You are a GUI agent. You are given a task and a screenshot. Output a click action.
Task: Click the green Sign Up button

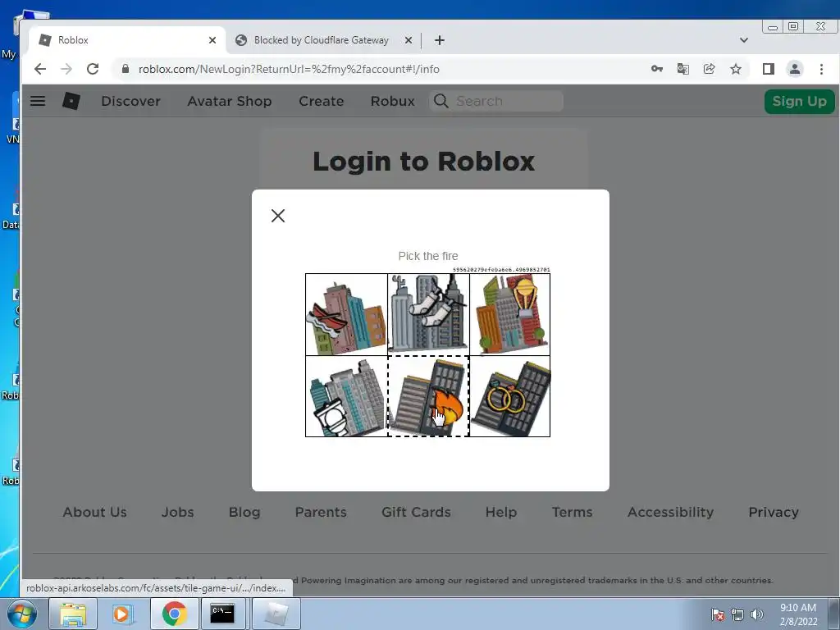tap(799, 101)
